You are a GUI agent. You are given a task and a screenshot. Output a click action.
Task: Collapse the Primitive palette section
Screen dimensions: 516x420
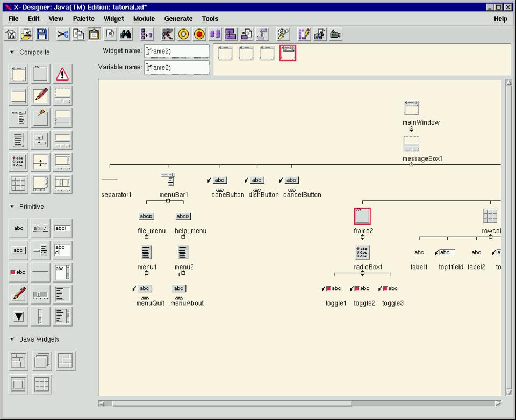12,207
